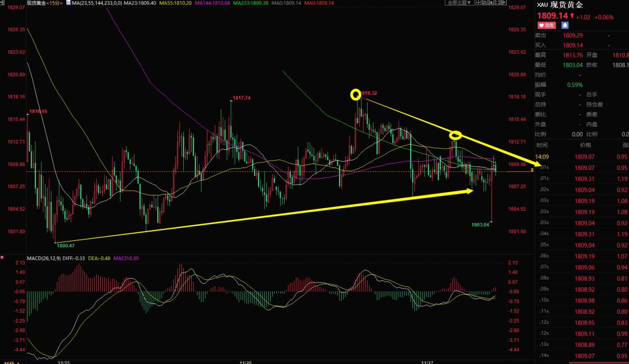Click the 最低 value 1803.04

(572, 65)
